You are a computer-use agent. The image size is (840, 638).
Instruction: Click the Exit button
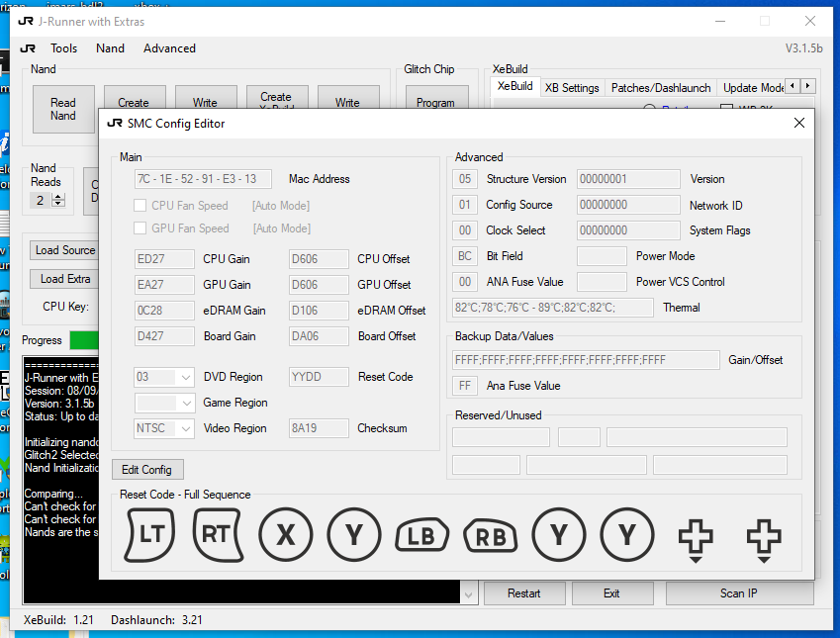[x=611, y=593]
